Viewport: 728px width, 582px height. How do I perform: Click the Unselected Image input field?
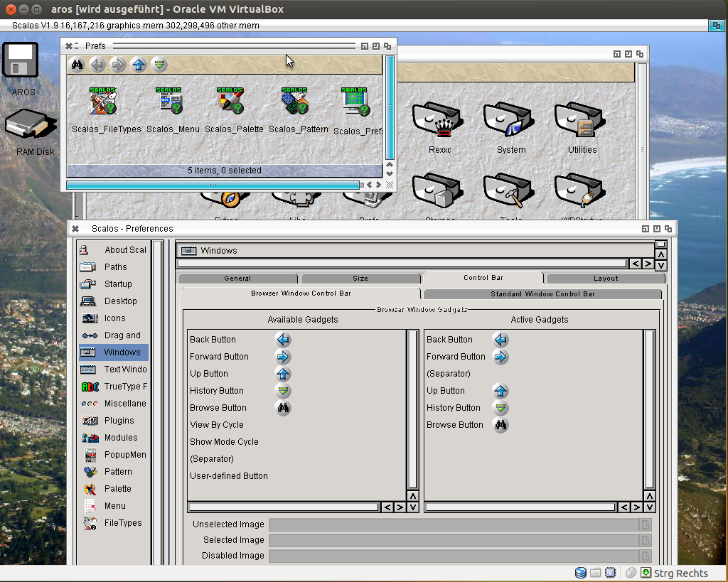click(453, 524)
